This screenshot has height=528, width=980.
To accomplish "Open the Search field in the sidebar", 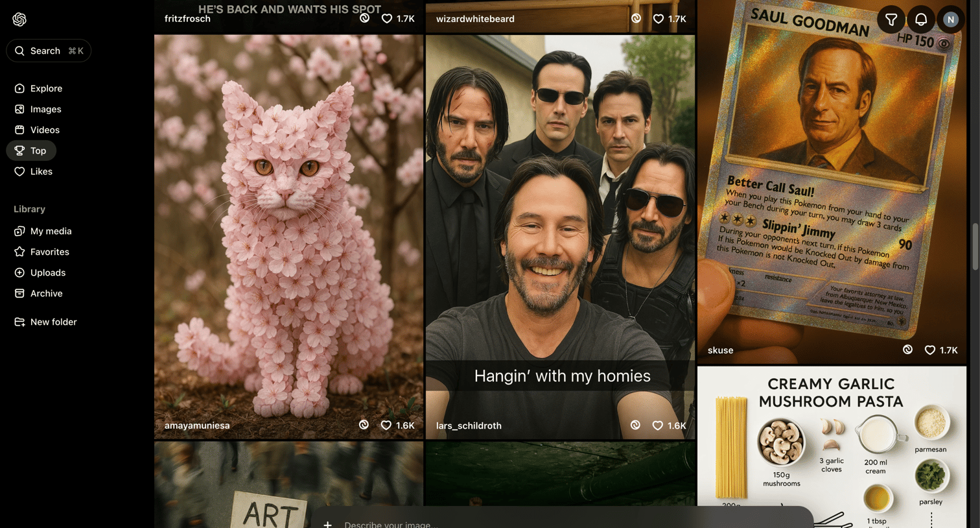I will click(49, 51).
